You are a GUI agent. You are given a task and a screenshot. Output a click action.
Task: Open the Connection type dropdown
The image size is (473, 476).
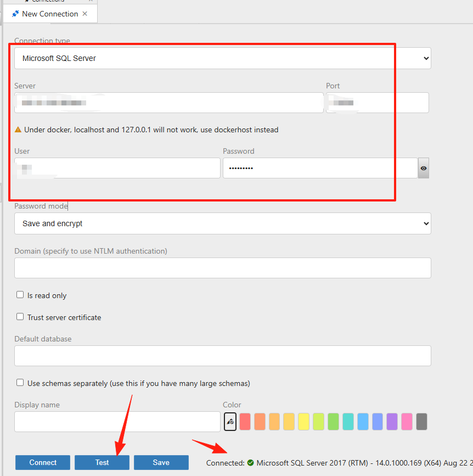(x=223, y=58)
